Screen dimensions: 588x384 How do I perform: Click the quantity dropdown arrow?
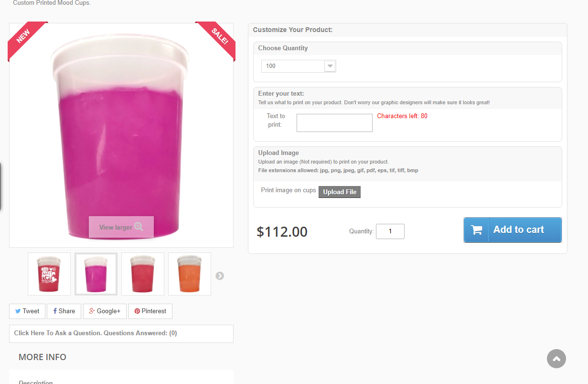(330, 66)
